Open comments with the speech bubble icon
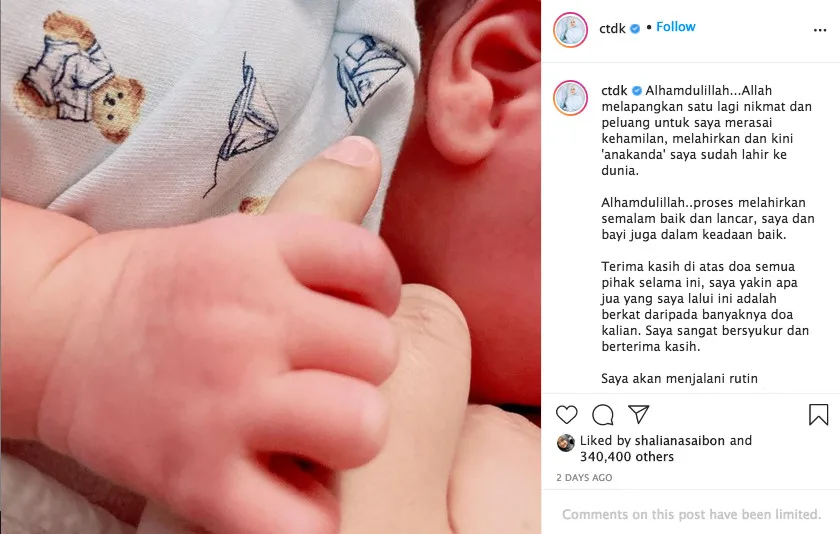This screenshot has height=534, width=840. click(603, 415)
